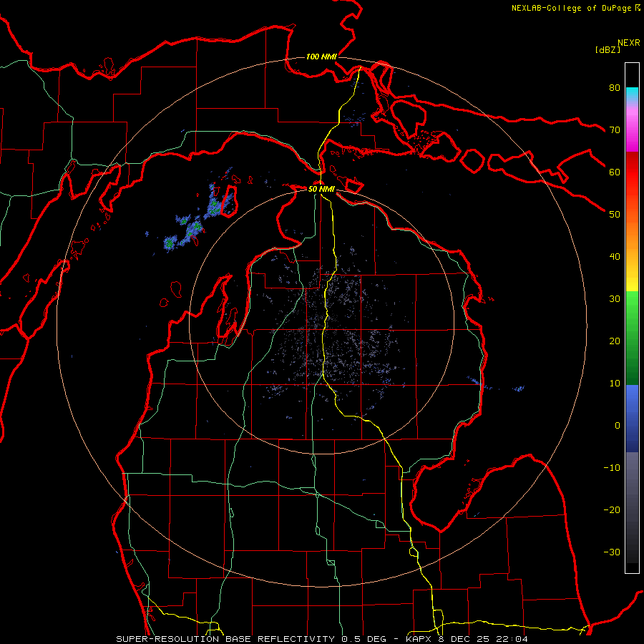Click the [dBZ] unit label
The height and width of the screenshot is (644, 644).
tap(608, 49)
